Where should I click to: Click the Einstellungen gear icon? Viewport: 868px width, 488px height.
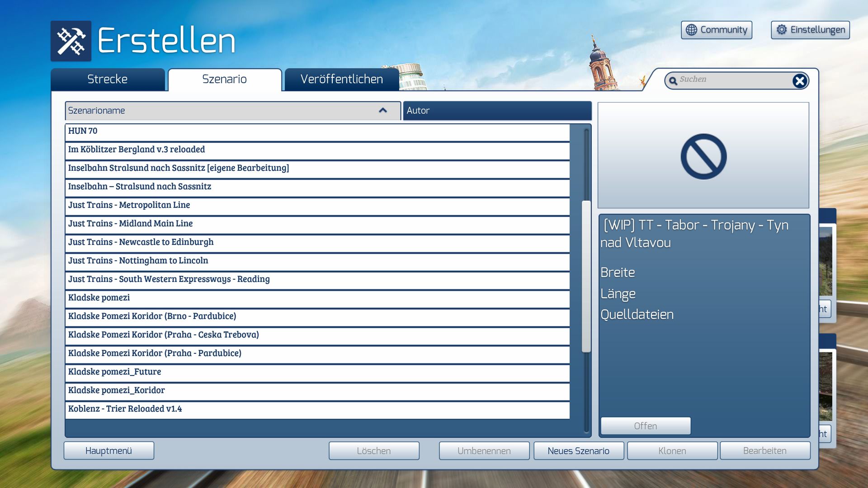click(x=781, y=30)
